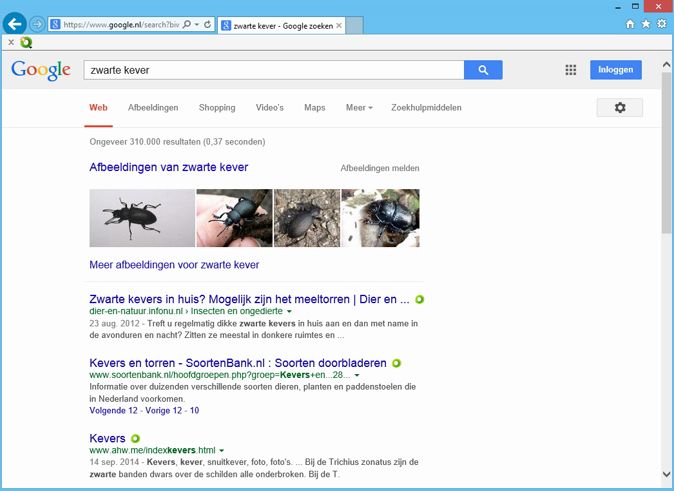
Task: Click the '23 aug. 2012' date text
Action: point(114,323)
